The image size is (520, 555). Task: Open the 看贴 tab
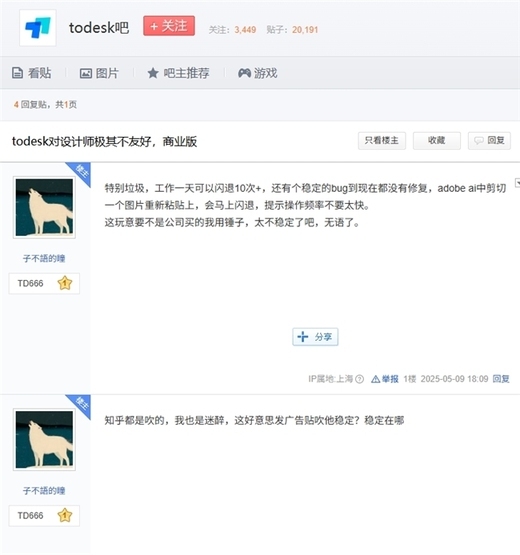click(x=32, y=73)
